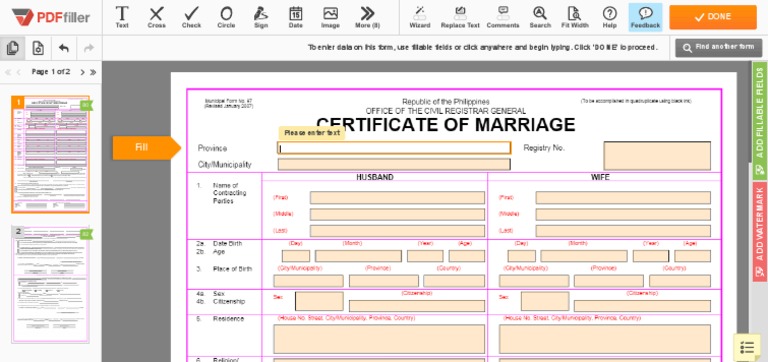Toggle the Comments switch
This screenshot has width=768, height=362.
tap(503, 17)
